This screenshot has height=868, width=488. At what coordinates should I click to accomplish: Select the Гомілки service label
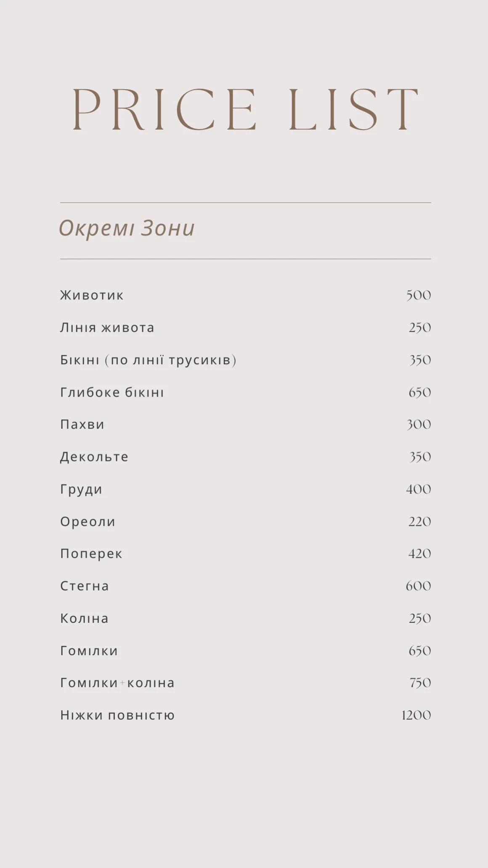click(89, 651)
